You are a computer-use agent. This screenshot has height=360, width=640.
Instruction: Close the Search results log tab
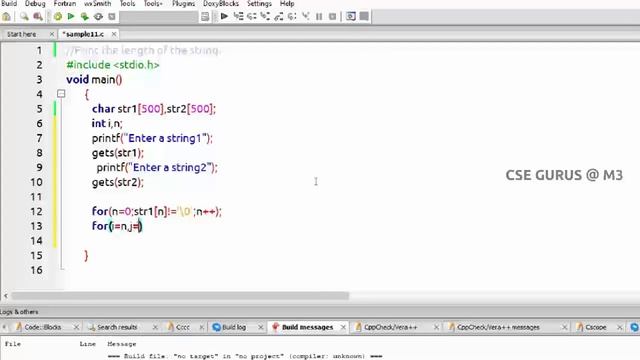(x=155, y=327)
